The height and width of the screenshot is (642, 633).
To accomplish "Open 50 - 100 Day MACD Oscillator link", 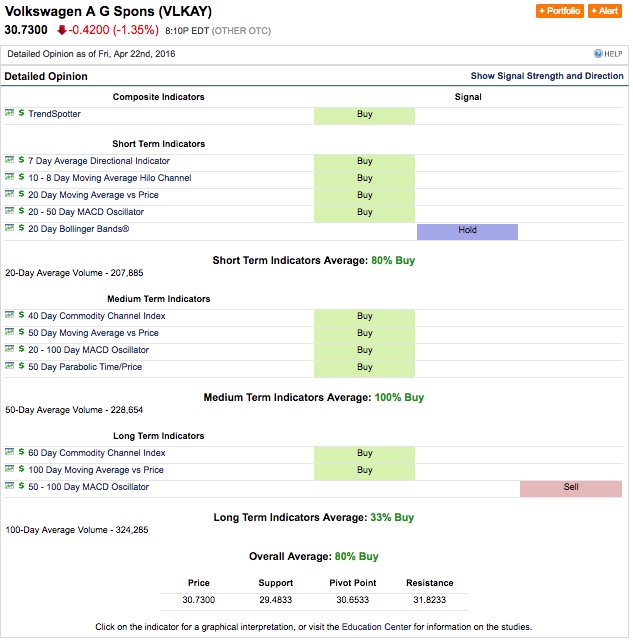I will click(88, 487).
